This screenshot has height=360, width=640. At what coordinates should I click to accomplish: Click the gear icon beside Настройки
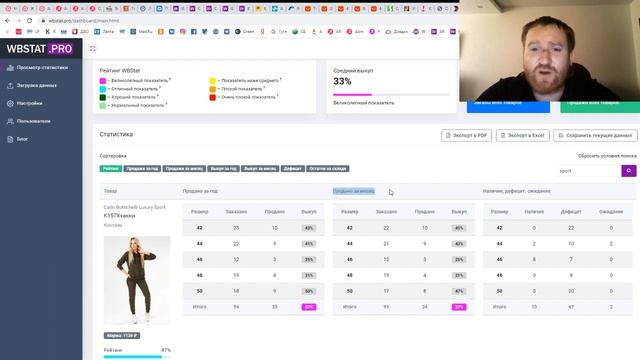(x=10, y=104)
